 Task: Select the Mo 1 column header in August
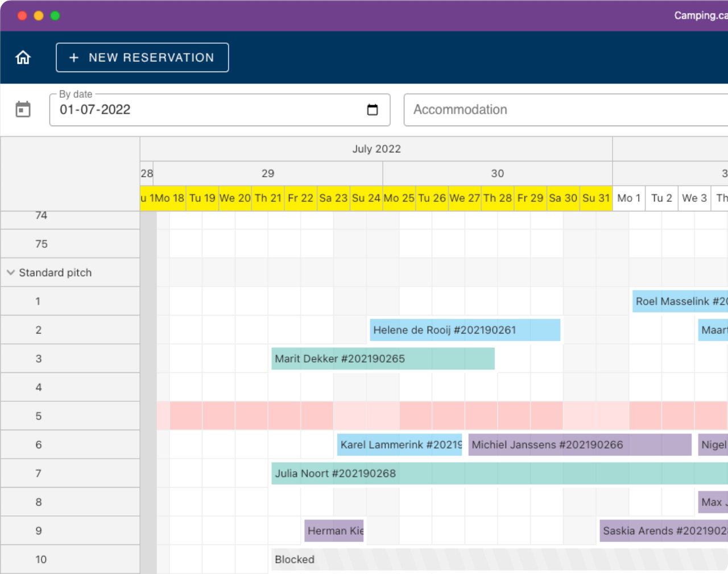coord(628,198)
